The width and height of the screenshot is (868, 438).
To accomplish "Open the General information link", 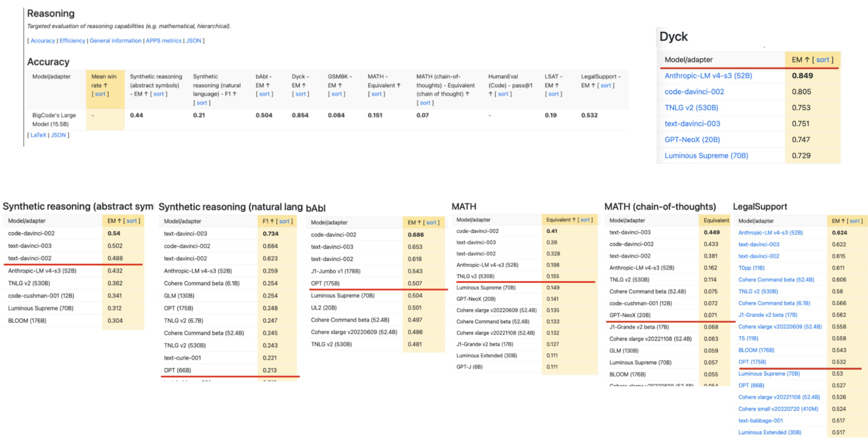I will pyautogui.click(x=116, y=40).
